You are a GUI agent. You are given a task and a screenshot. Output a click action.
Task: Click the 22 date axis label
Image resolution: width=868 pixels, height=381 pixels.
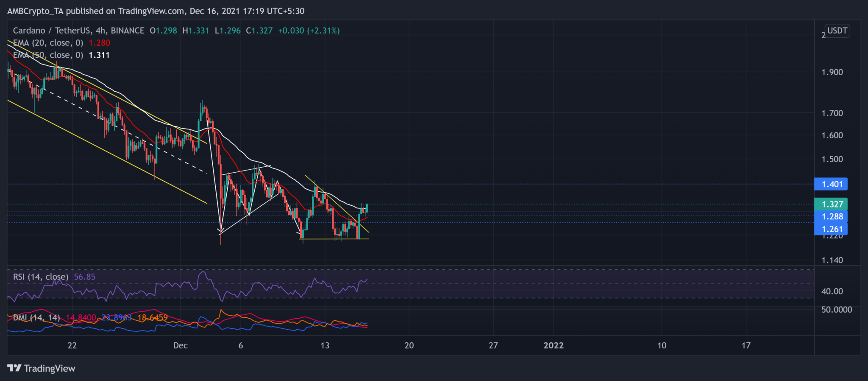pyautogui.click(x=72, y=345)
